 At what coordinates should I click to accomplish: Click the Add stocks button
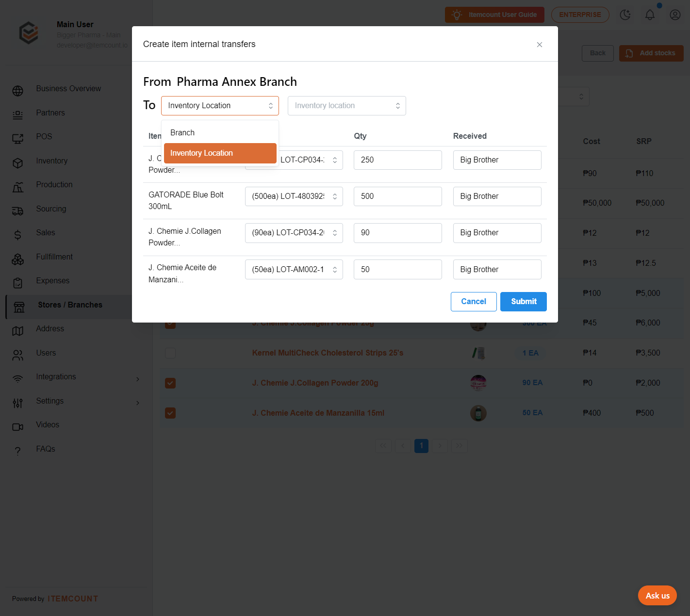coord(651,53)
